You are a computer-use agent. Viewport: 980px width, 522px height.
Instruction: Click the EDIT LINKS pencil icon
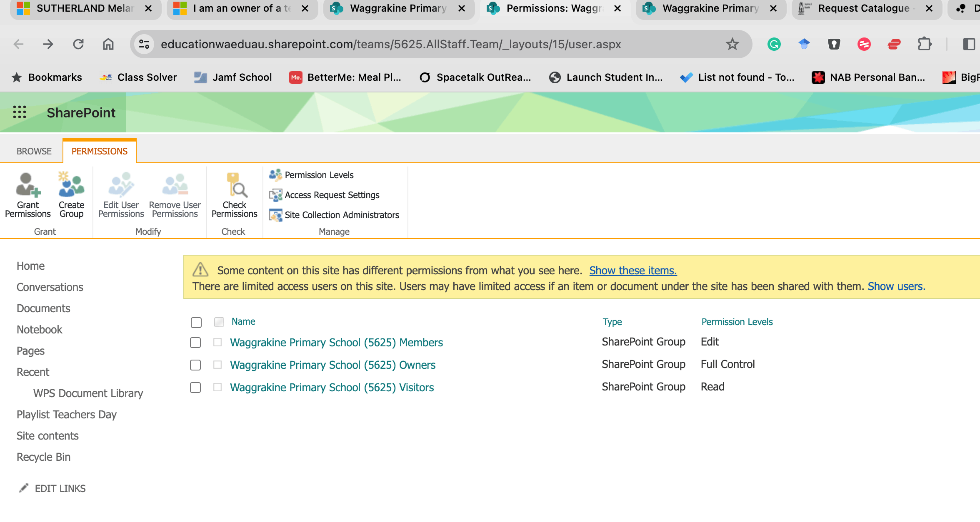pyautogui.click(x=24, y=488)
